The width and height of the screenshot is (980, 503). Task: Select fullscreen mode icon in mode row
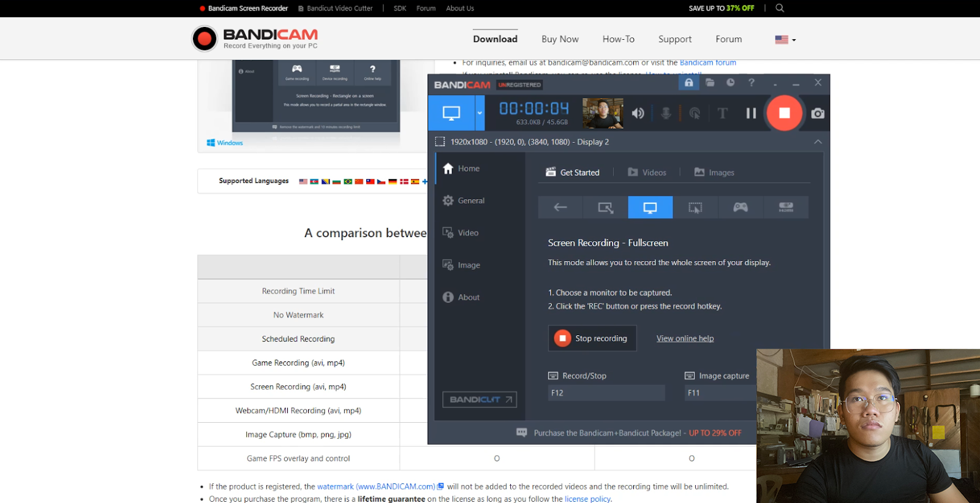[x=650, y=207]
